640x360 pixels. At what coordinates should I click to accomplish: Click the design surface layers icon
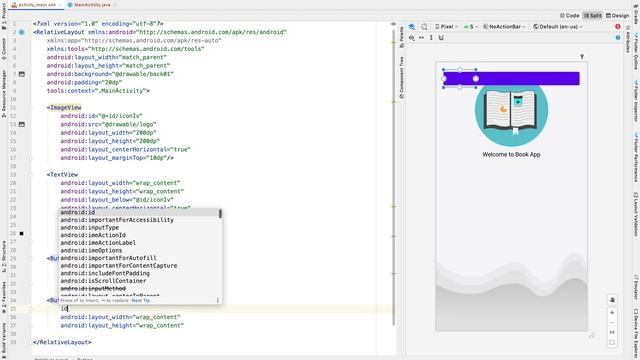(411, 27)
